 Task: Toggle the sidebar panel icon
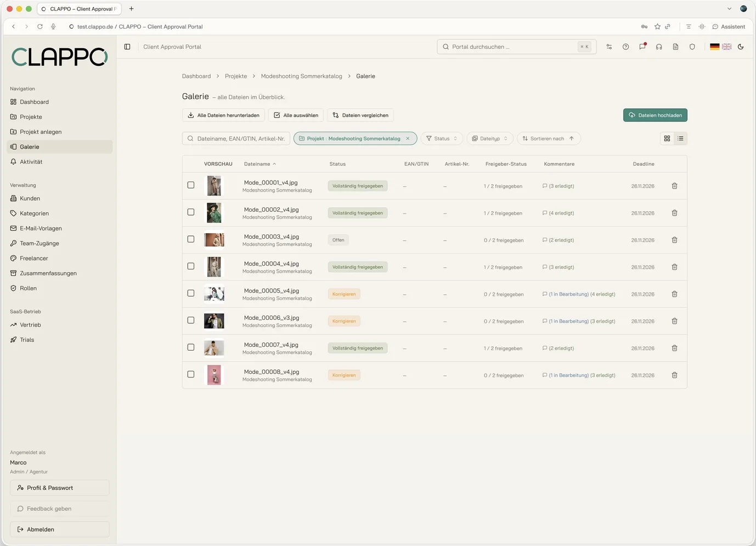pos(127,47)
